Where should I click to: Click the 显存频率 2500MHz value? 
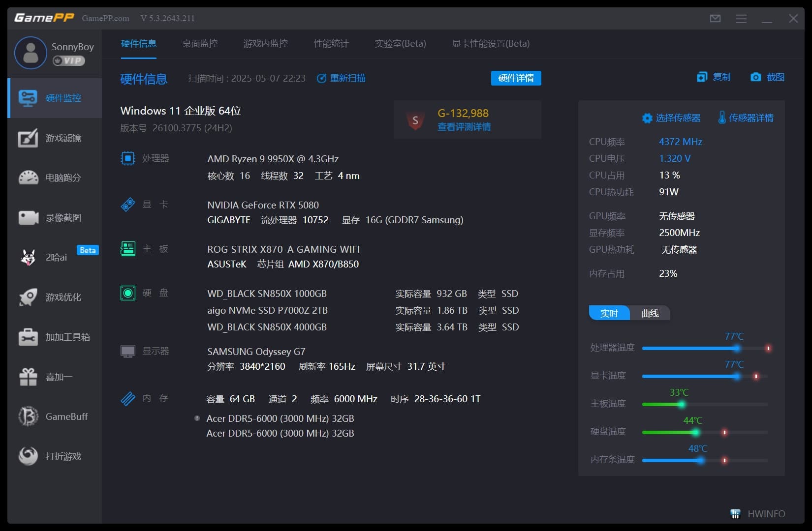tap(680, 233)
